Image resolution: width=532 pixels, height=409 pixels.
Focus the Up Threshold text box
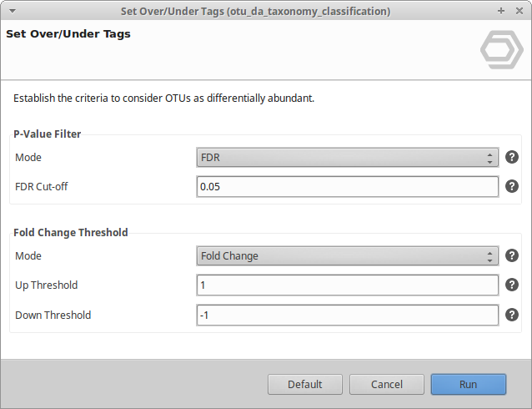click(x=347, y=285)
